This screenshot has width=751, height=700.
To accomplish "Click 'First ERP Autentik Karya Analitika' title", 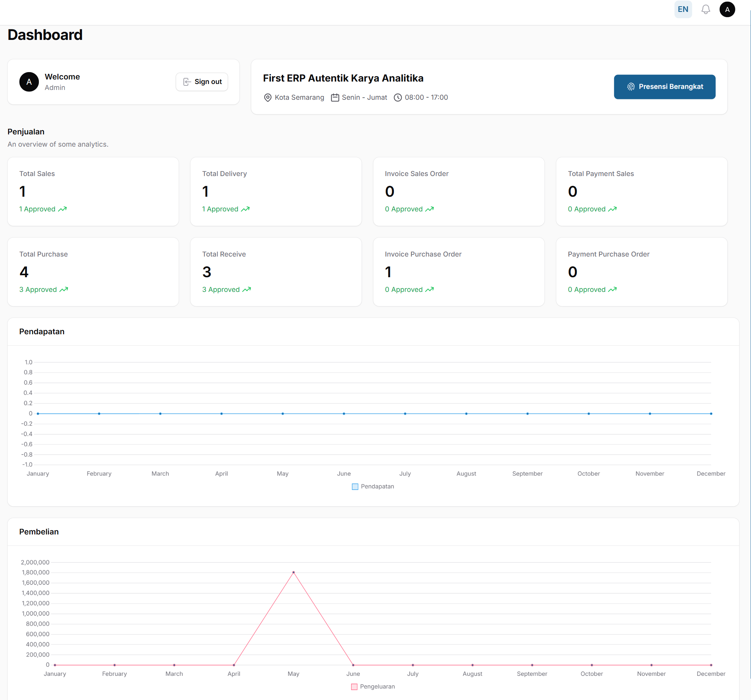I will [343, 78].
